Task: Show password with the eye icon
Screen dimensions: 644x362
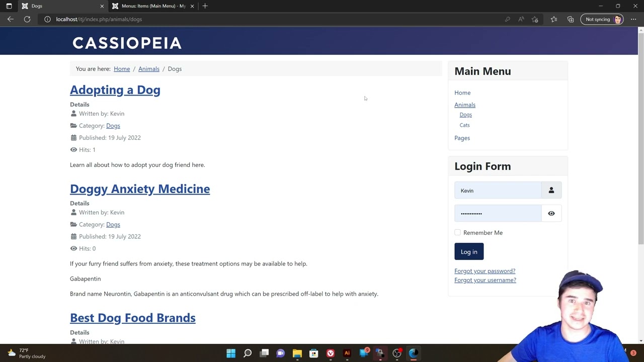Action: click(551, 214)
